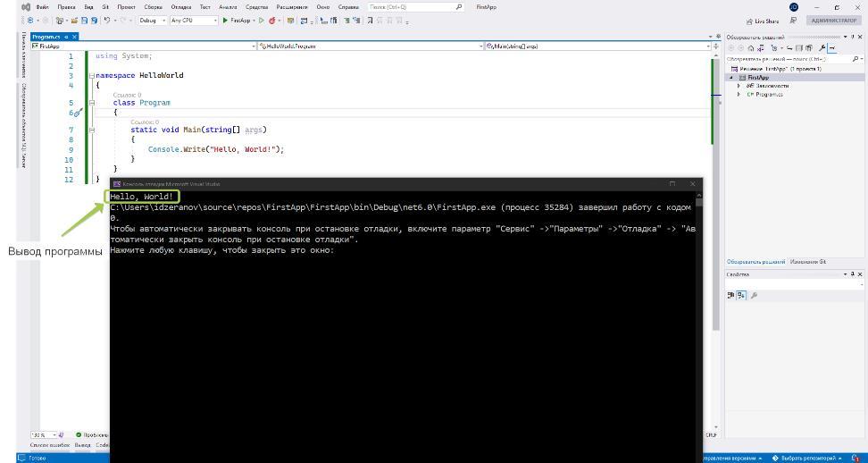Click Выбрать репозиторий in the status bar
The image size is (868, 463).
tap(809, 458)
